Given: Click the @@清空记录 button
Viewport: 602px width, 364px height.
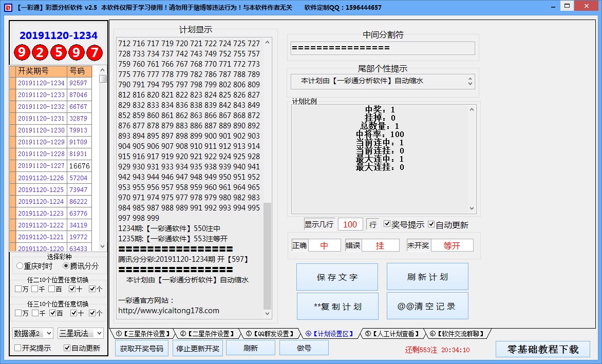Looking at the screenshot, I should pos(427,306).
